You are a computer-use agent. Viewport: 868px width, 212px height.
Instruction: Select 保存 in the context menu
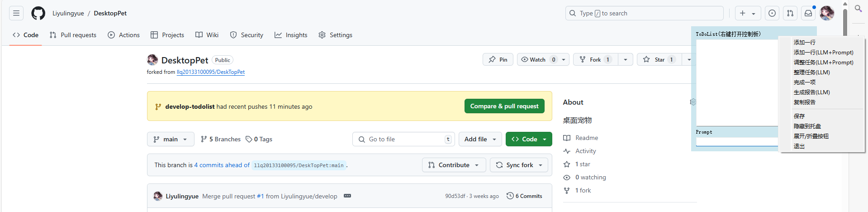pyautogui.click(x=821, y=116)
